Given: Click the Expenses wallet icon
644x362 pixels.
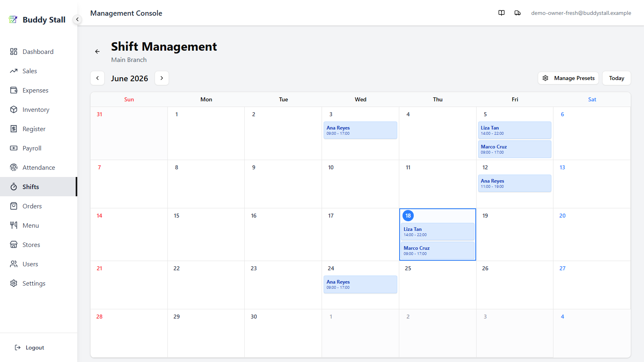Looking at the screenshot, I should [14, 90].
